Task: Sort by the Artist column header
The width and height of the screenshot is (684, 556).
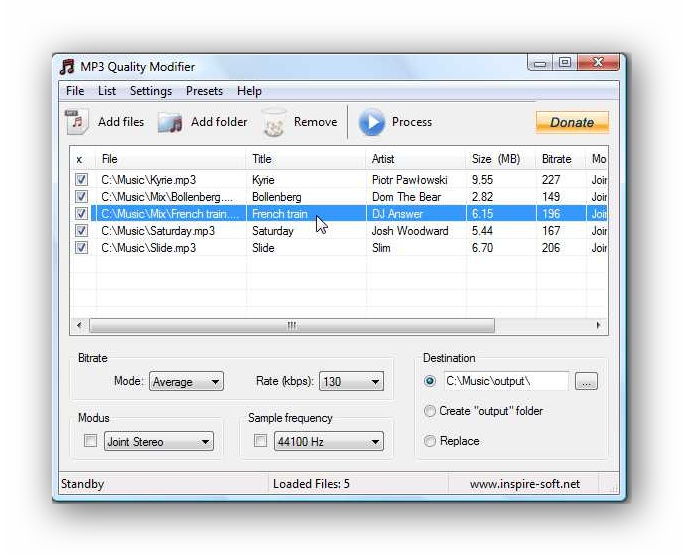Action: 416,159
